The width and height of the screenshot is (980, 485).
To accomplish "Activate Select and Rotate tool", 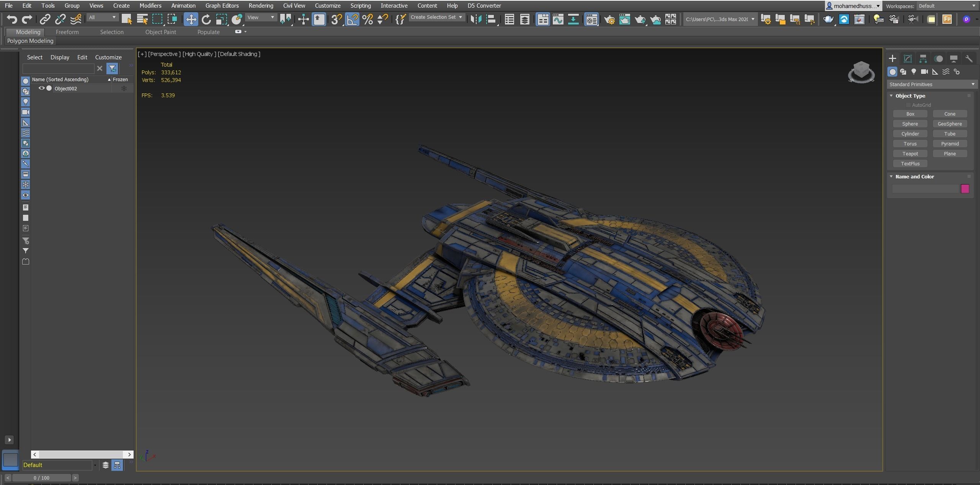I will pos(206,19).
